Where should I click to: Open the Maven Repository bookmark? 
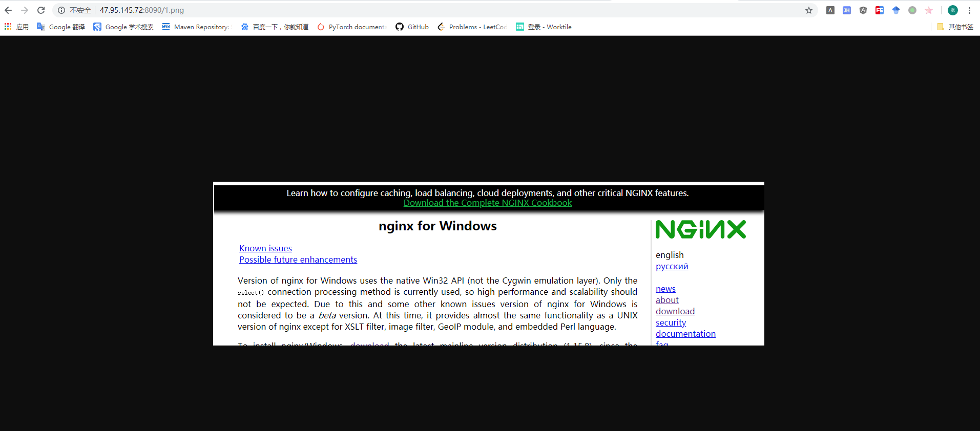pos(196,27)
